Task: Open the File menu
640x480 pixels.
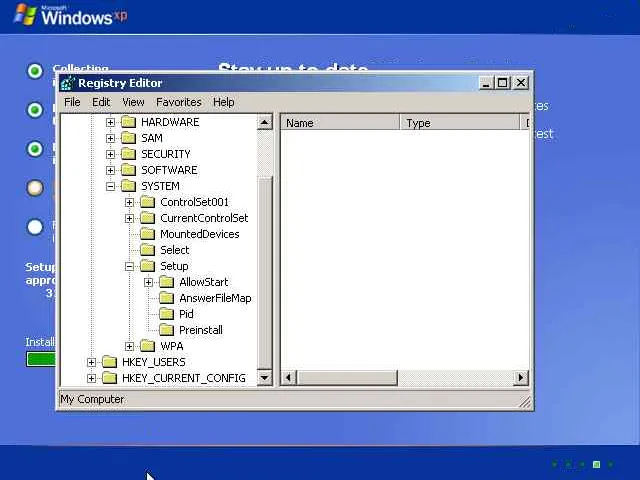Action: click(72, 102)
